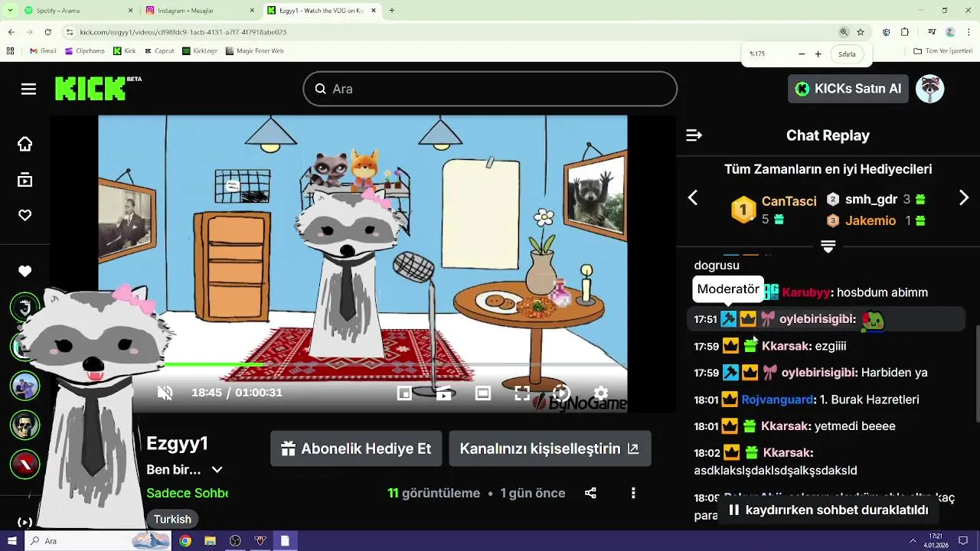The image size is (980, 551).
Task: Close the Ezgyy1 Kick tab
Action: (x=374, y=11)
